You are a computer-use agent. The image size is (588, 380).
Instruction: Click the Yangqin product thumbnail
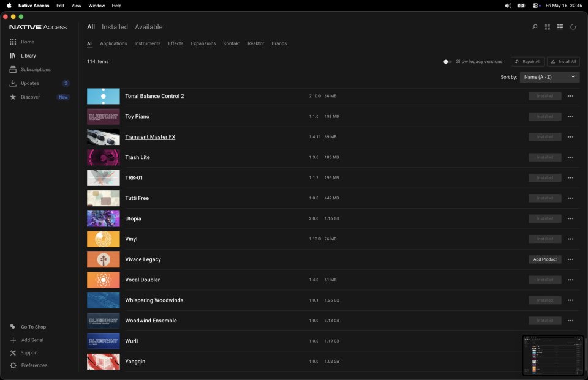pyautogui.click(x=103, y=362)
